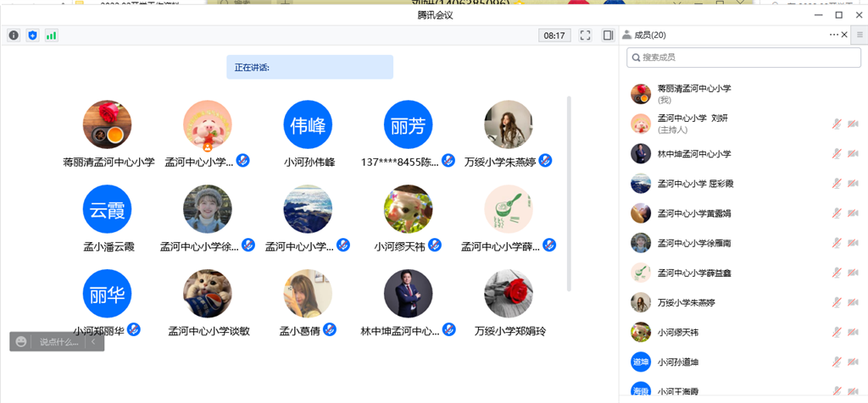Check the green network signal icon

pyautogui.click(x=51, y=36)
